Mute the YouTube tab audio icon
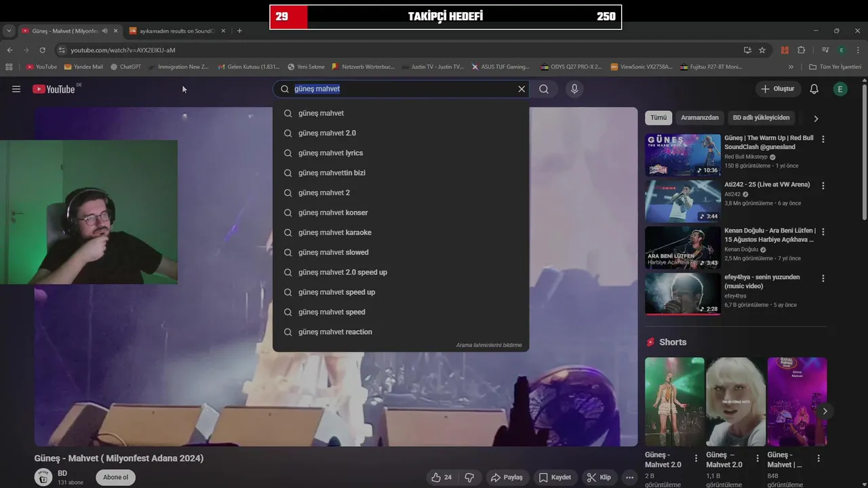The width and height of the screenshot is (868, 488). click(104, 30)
